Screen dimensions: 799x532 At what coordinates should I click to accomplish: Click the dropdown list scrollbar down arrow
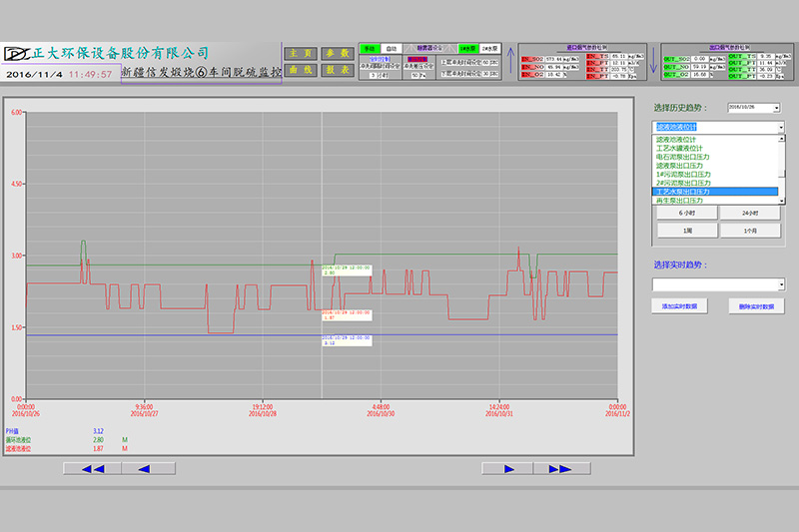pyautogui.click(x=782, y=200)
